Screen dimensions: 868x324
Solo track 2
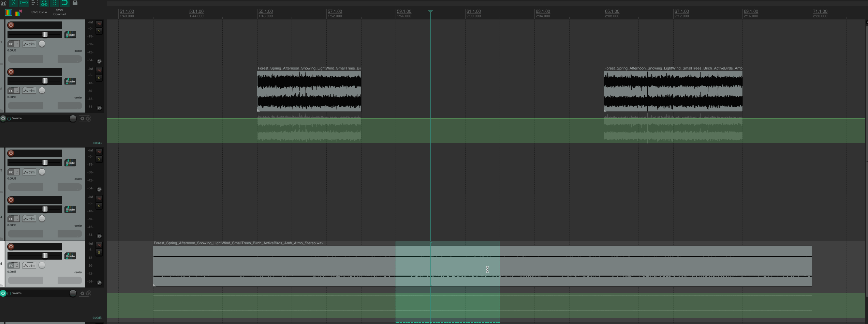click(99, 78)
